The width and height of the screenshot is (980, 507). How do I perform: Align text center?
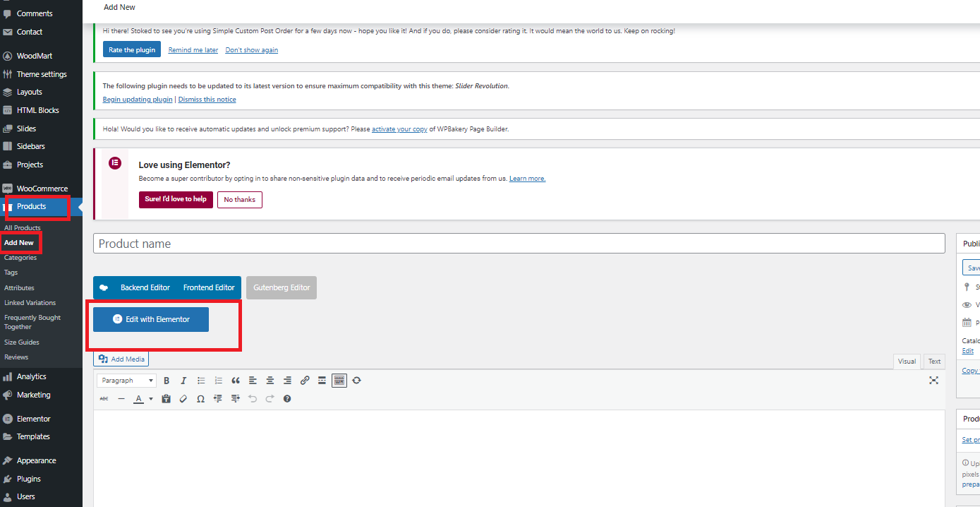pos(270,381)
